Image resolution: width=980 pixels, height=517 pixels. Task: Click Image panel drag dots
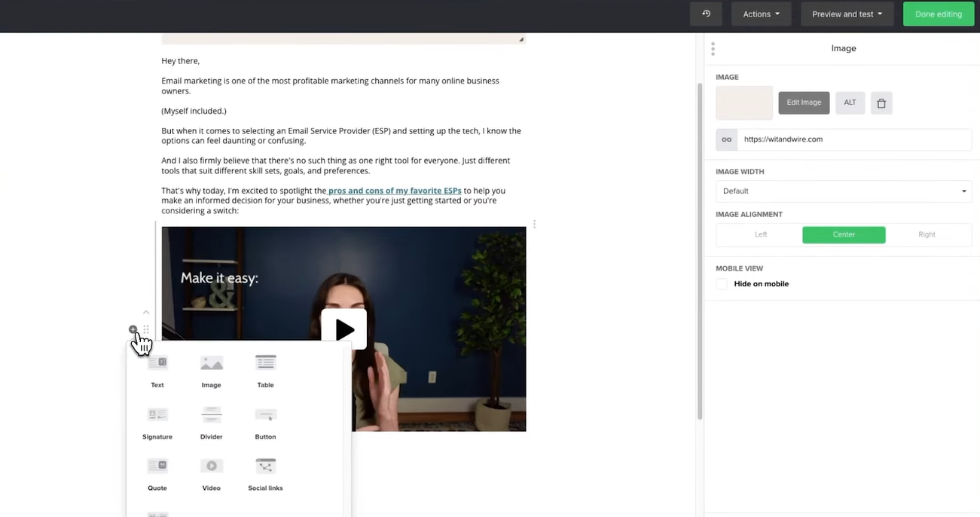[713, 48]
